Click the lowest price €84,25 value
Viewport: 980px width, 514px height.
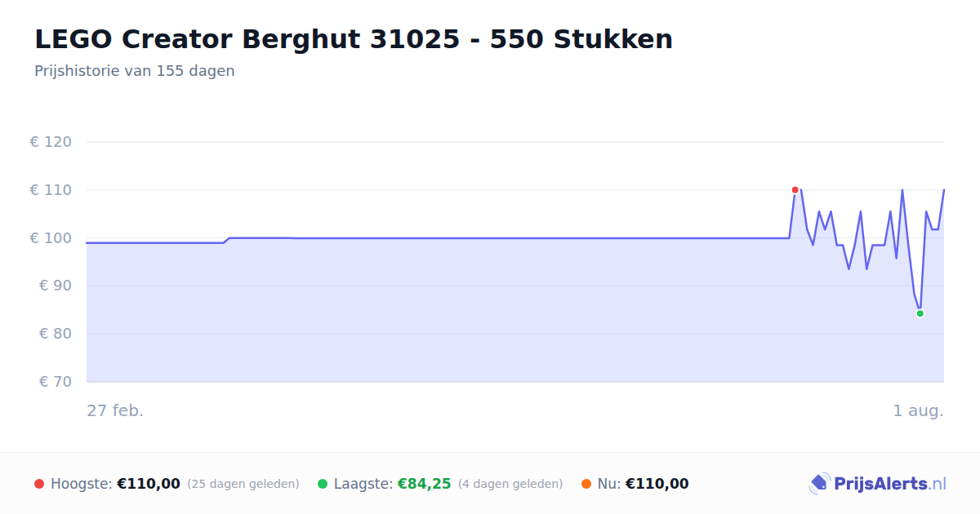click(x=424, y=484)
